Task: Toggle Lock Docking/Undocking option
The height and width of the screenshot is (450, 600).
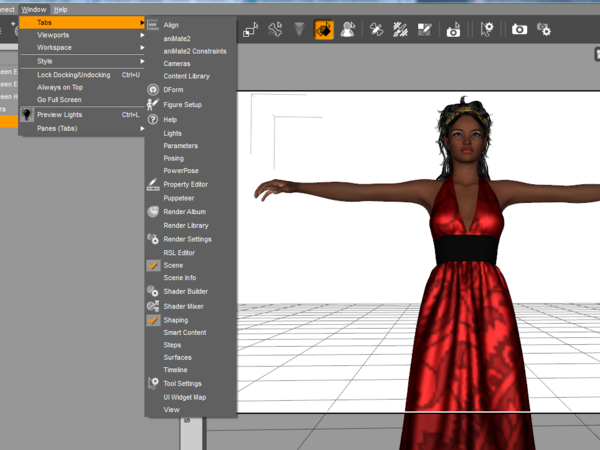Action: click(82, 75)
